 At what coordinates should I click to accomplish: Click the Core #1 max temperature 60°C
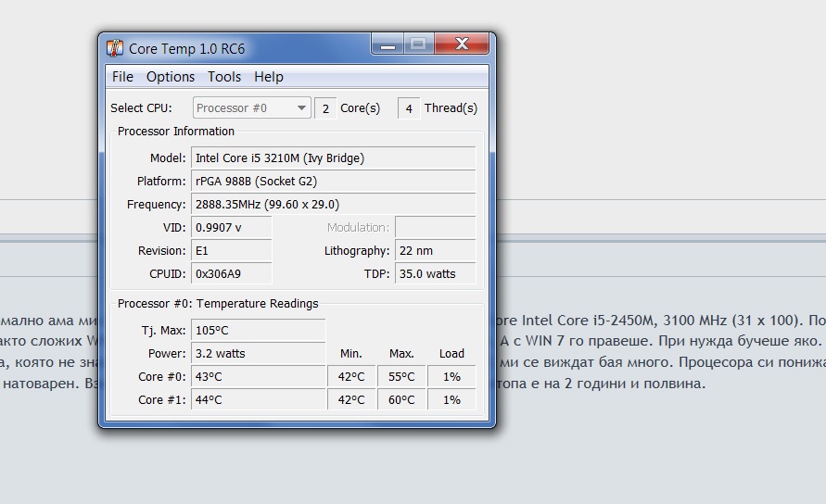coord(401,400)
